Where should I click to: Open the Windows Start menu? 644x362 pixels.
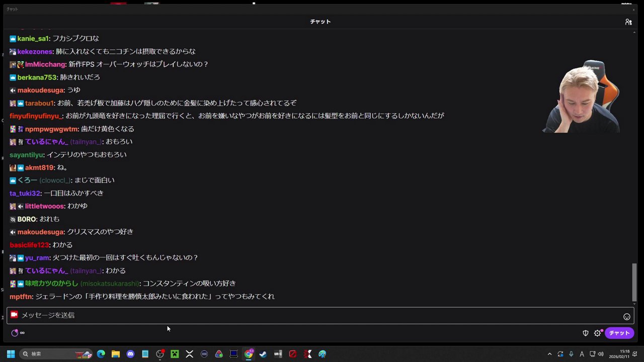pos(11,353)
